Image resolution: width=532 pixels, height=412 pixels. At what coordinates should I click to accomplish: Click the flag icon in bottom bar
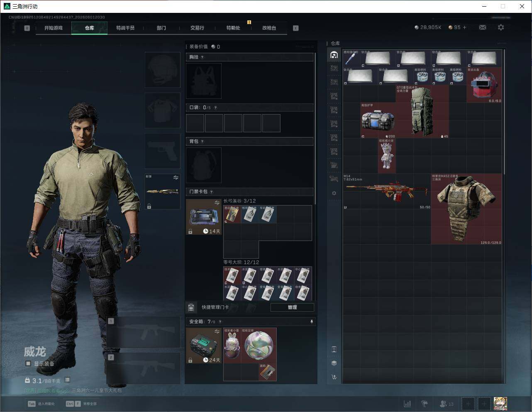pyautogui.click(x=425, y=404)
